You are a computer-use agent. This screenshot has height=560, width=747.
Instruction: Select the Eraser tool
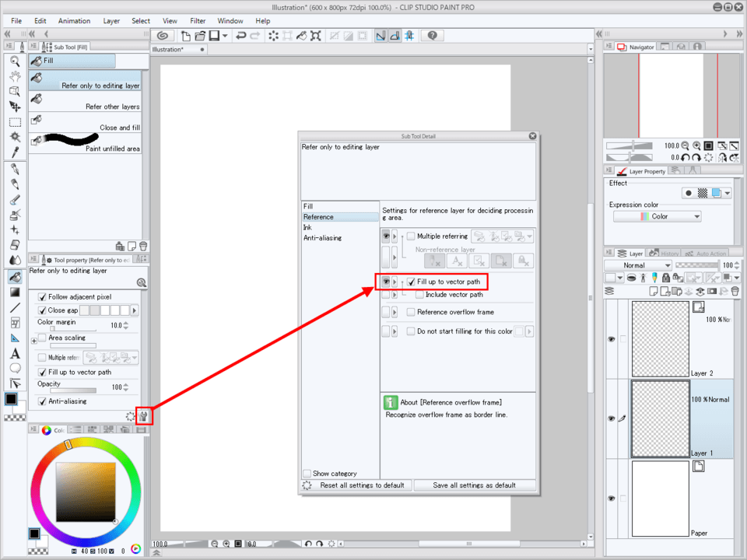(15, 245)
